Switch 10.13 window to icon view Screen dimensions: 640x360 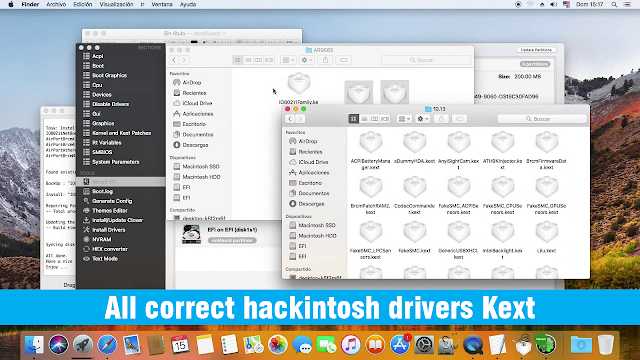coord(353,119)
